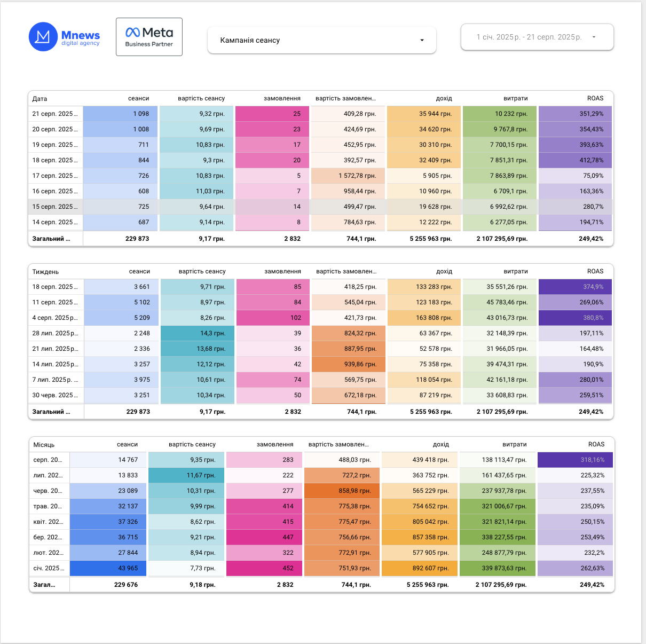
Task: Click the ROAS header in daily table
Action: pos(595,98)
